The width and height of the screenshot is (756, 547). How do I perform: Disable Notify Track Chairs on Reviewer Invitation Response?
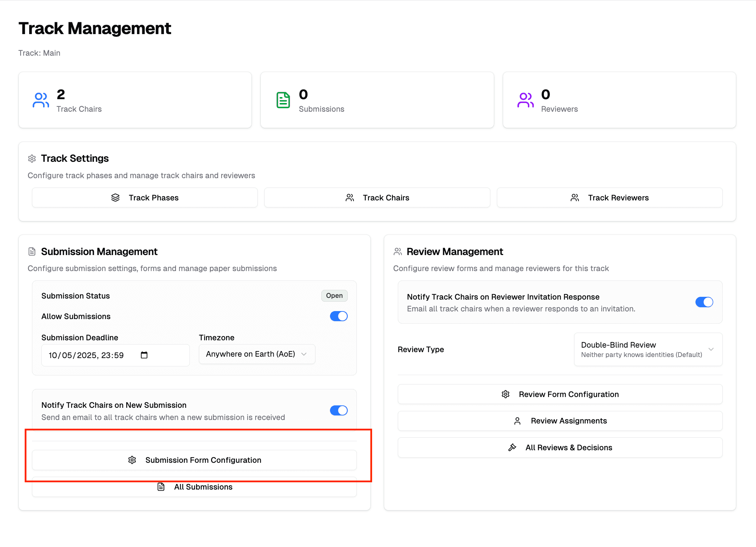click(x=704, y=302)
